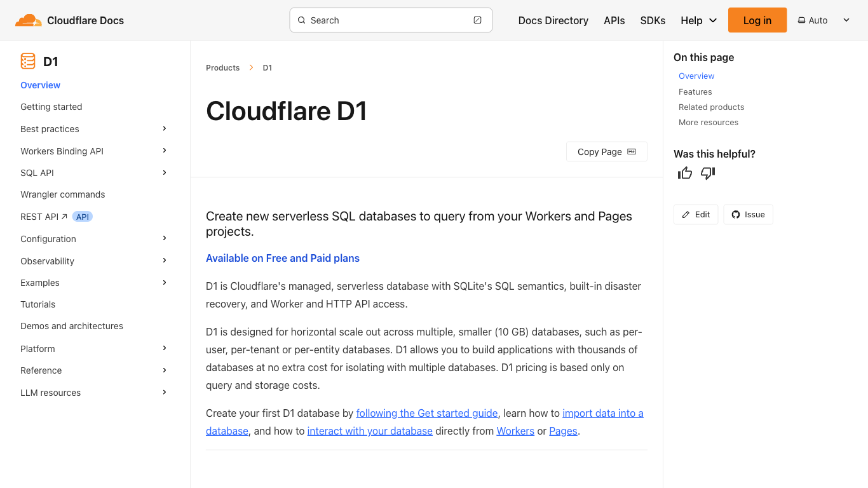Open the REST API external link

44,217
